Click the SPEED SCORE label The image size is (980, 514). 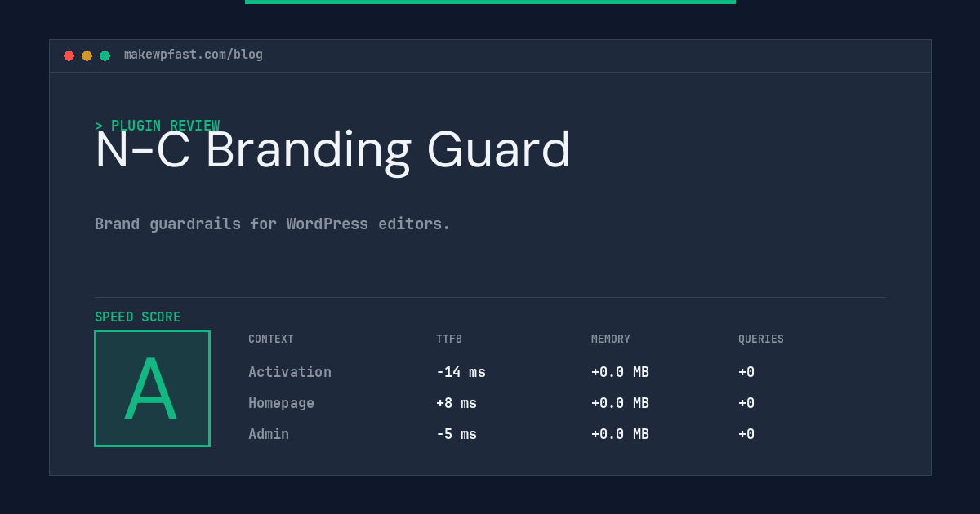point(138,317)
